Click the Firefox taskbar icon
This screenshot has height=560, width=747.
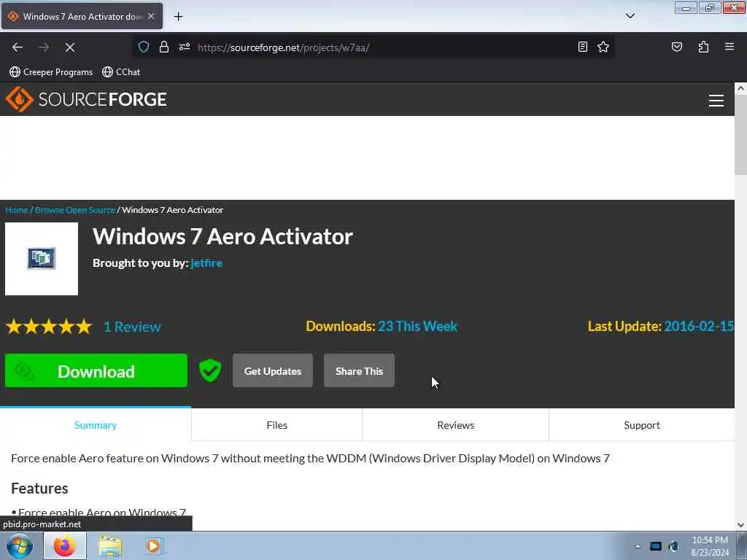point(65,545)
